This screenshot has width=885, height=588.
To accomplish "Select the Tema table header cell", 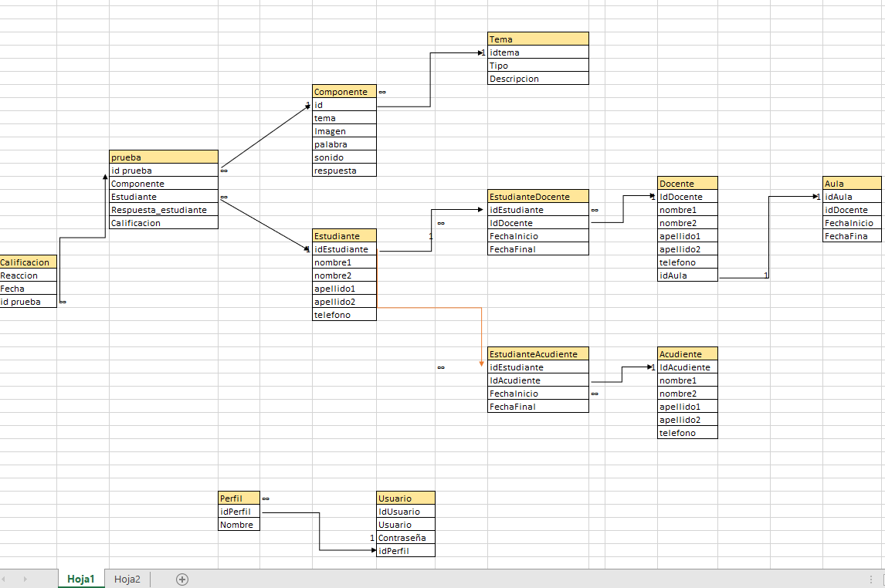I will tap(537, 39).
